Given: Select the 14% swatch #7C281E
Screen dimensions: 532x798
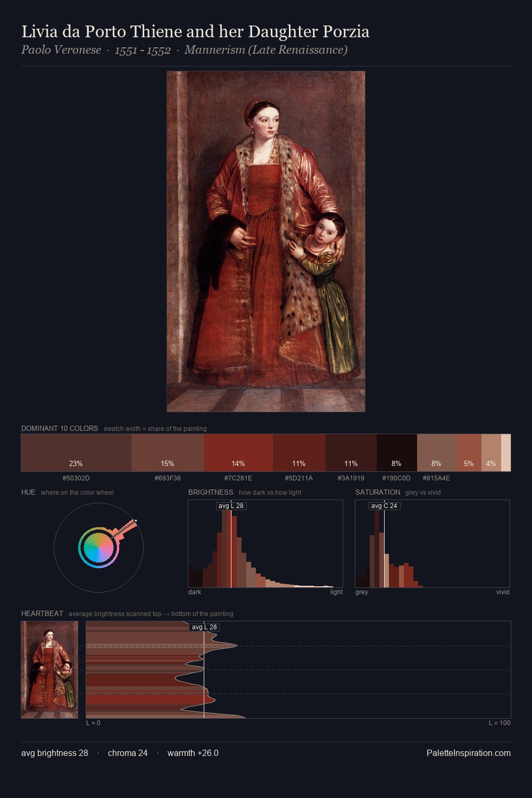Looking at the screenshot, I should pos(238,453).
